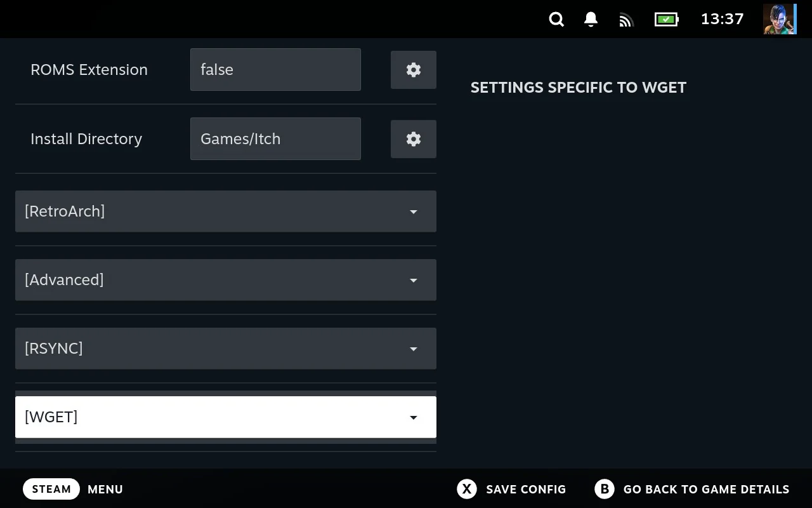The width and height of the screenshot is (812, 508).
Task: Expand the highlighted [WGET] section
Action: (x=226, y=417)
